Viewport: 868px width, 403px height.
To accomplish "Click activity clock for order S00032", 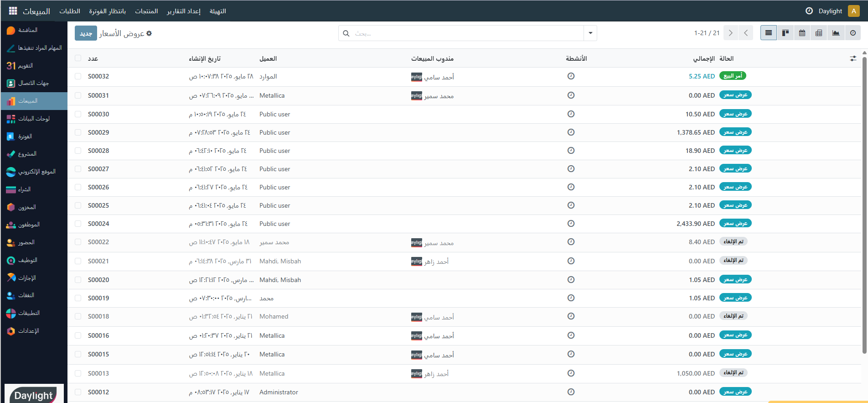I will [571, 76].
